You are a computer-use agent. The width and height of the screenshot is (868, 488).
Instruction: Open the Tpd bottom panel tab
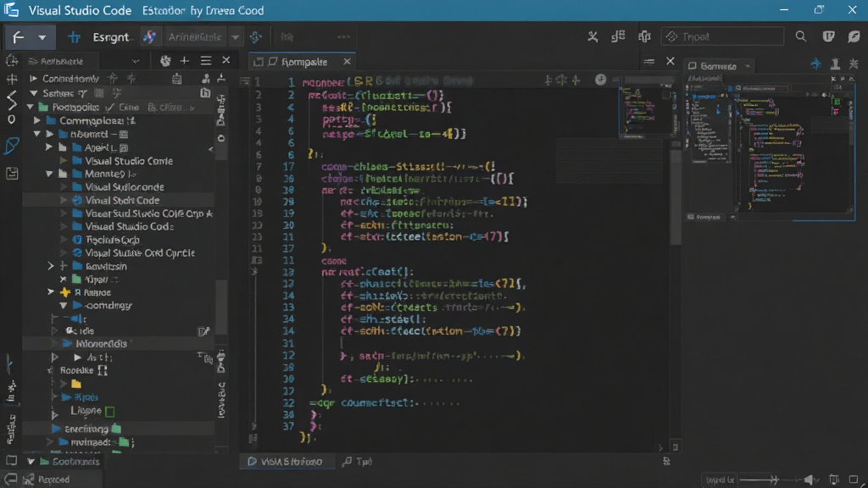(357, 462)
